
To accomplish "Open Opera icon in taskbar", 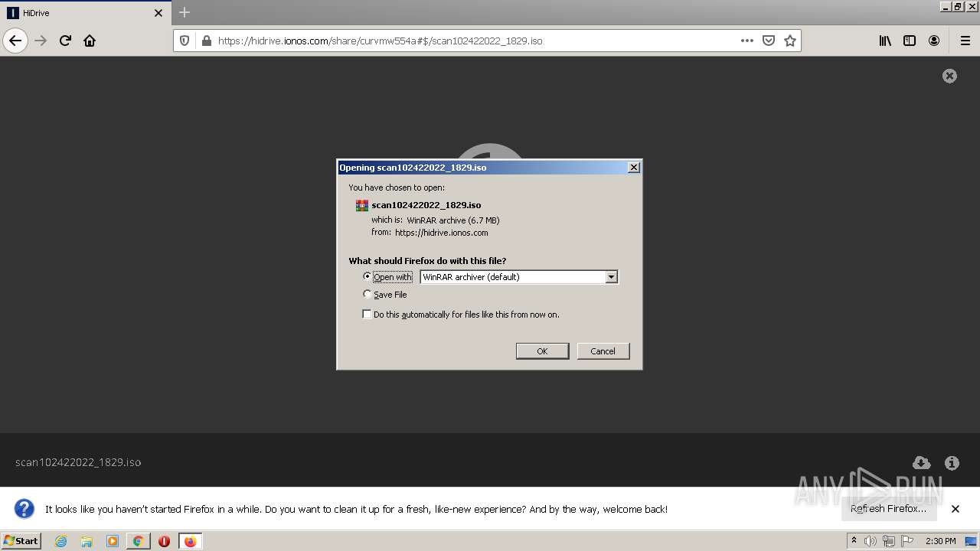I will pos(164,541).
